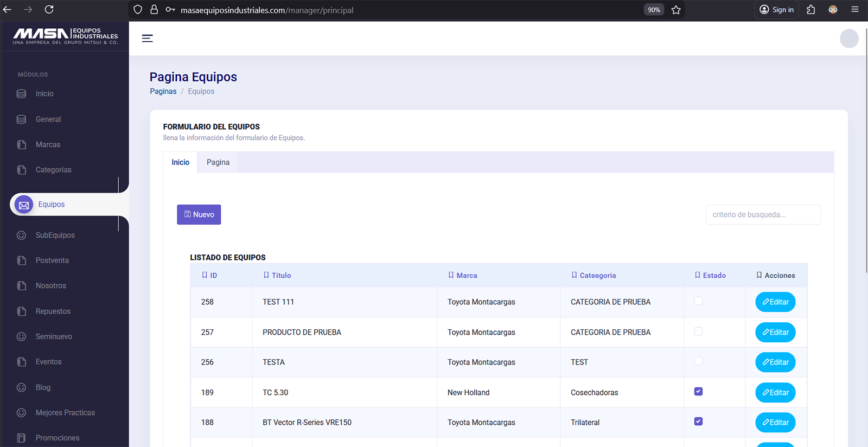The height and width of the screenshot is (447, 868).
Task: Bookmark this page with star icon
Action: coord(676,10)
